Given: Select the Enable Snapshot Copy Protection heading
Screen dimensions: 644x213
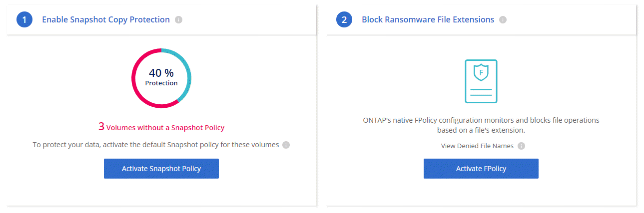Looking at the screenshot, I should coord(106,20).
